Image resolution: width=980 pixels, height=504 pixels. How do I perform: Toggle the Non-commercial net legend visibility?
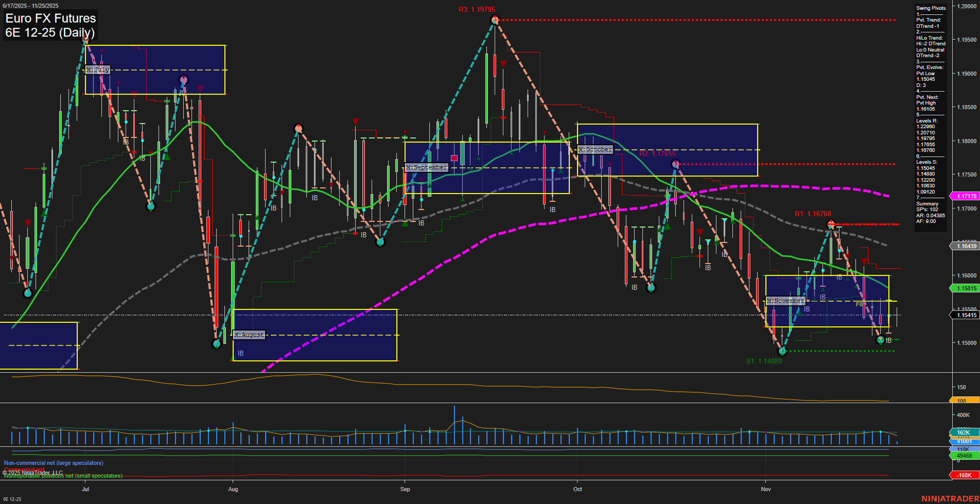pyautogui.click(x=53, y=463)
